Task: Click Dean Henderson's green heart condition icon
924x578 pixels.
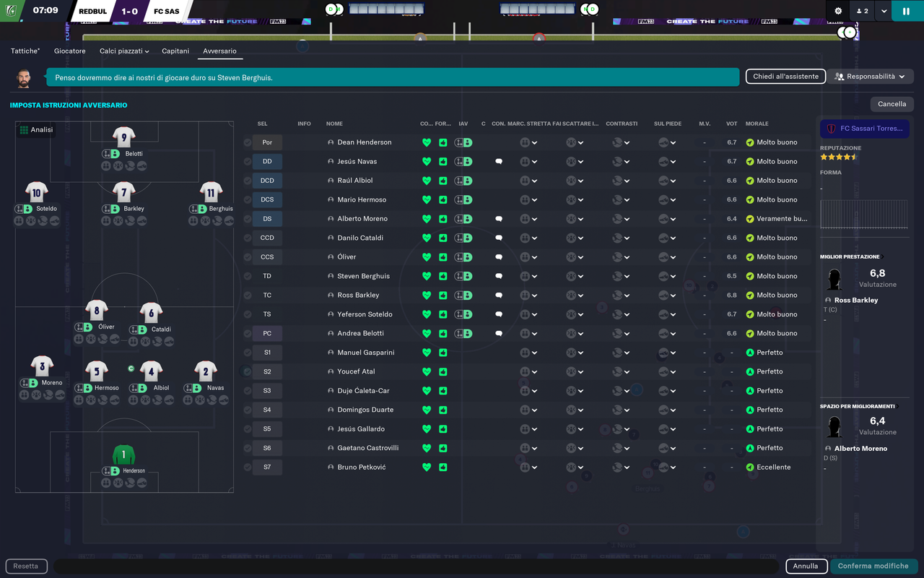Action: coord(427,142)
